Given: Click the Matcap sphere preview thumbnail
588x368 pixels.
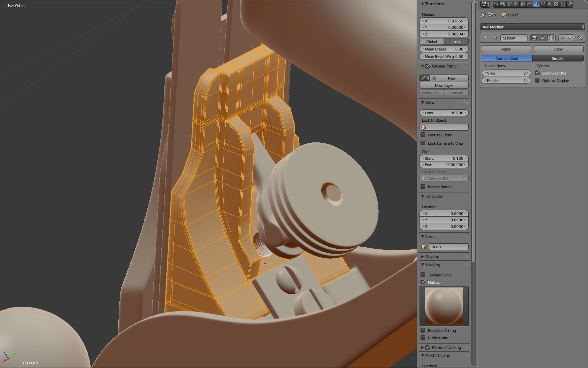Looking at the screenshot, I should pos(444,306).
